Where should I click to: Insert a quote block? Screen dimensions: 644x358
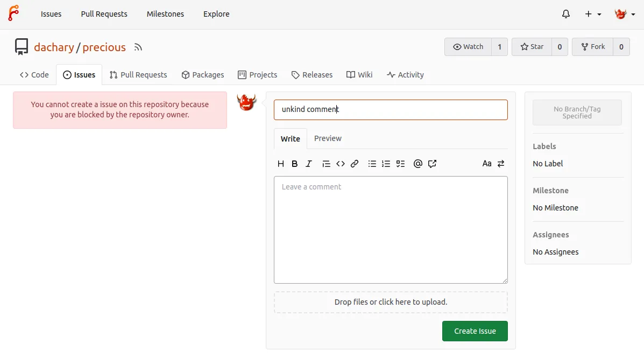[326, 164]
